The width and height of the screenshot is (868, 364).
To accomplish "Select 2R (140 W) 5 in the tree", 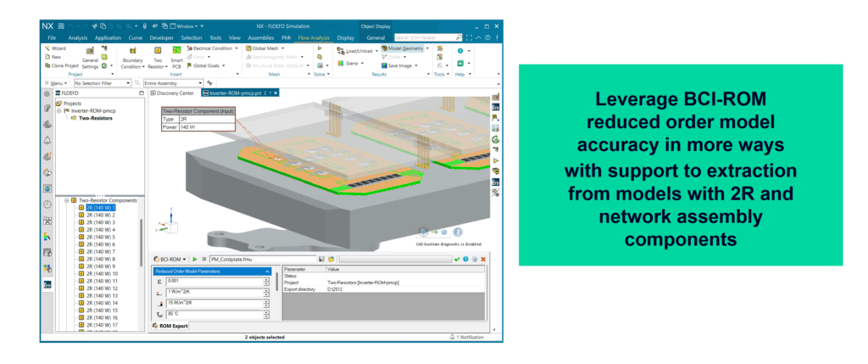I will click(100, 237).
